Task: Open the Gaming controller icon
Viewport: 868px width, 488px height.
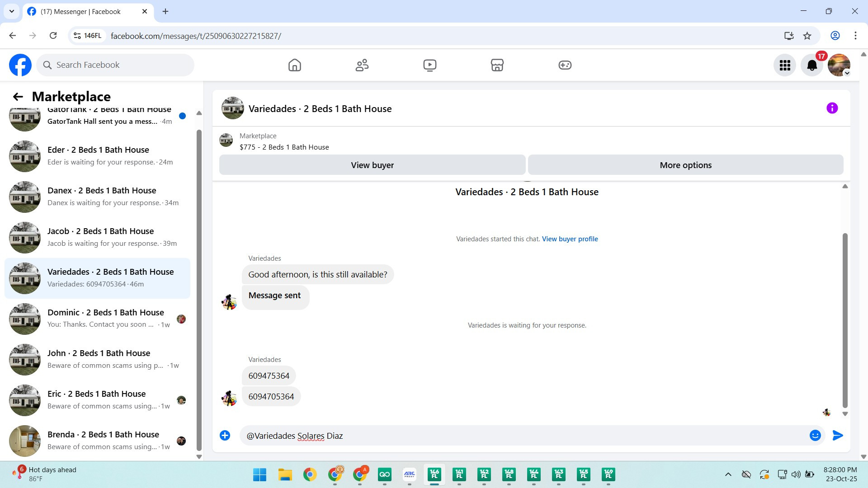Action: tap(565, 65)
